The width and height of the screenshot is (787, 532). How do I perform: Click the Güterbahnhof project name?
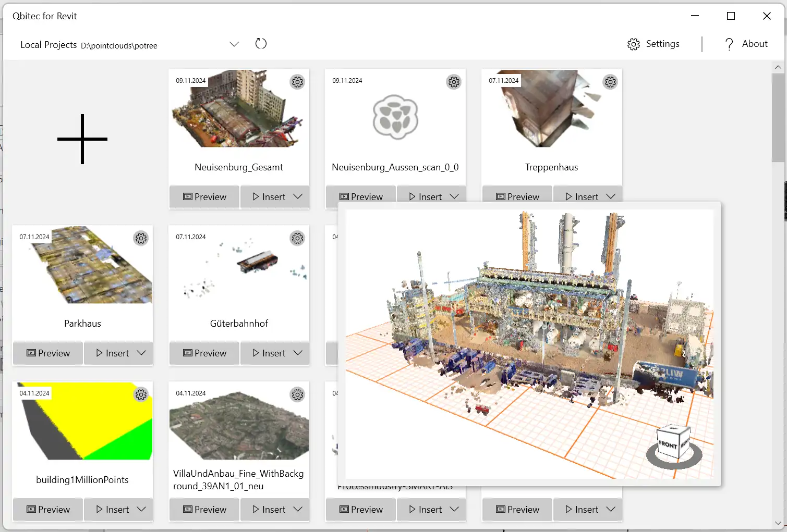239,324
